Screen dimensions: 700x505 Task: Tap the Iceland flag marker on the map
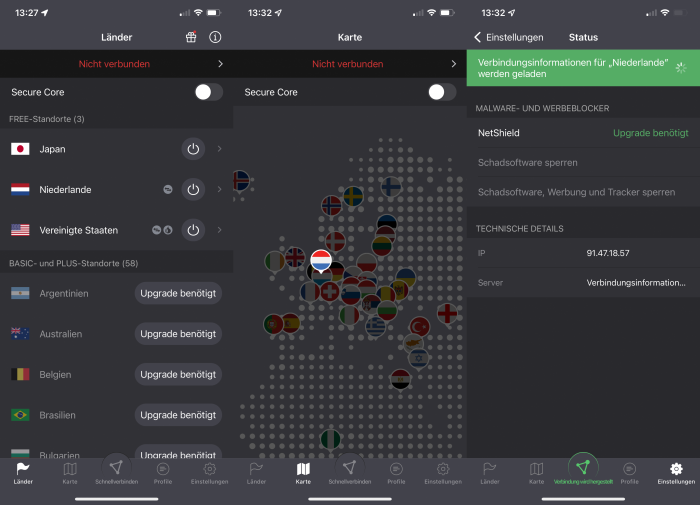point(241,180)
